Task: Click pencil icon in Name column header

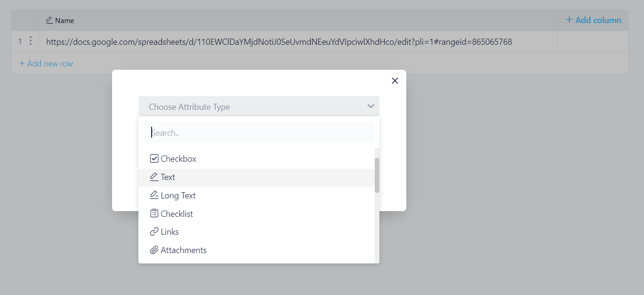Action: [49, 20]
